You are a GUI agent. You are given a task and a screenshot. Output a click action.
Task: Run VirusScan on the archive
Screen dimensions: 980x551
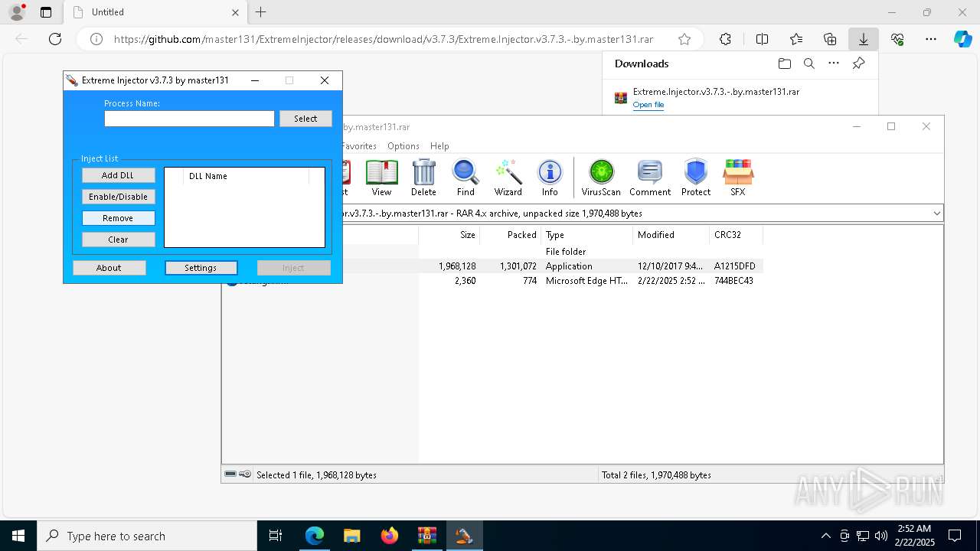point(601,178)
